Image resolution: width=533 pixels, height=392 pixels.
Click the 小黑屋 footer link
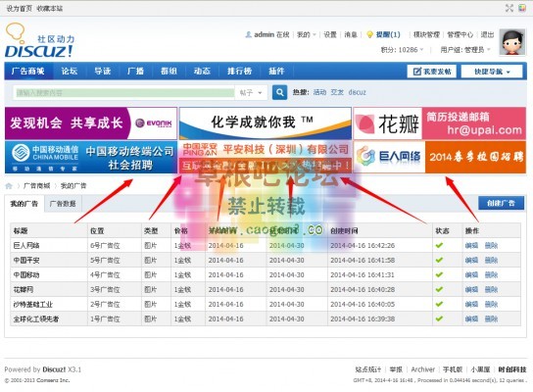pyautogui.click(x=480, y=369)
